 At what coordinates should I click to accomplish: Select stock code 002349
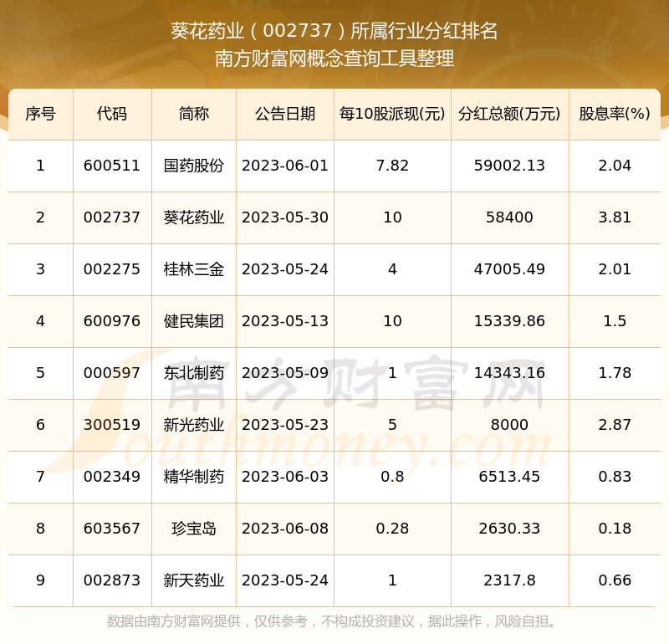tap(112, 477)
